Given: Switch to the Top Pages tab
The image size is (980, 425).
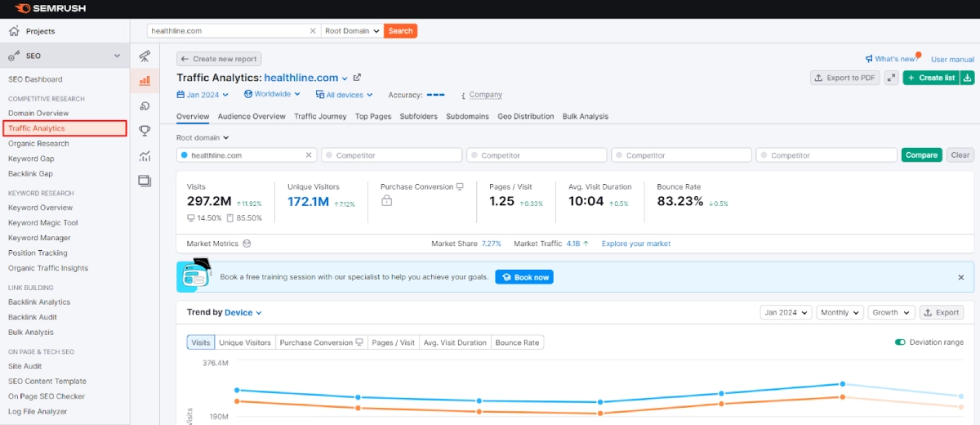Looking at the screenshot, I should pyautogui.click(x=373, y=116).
